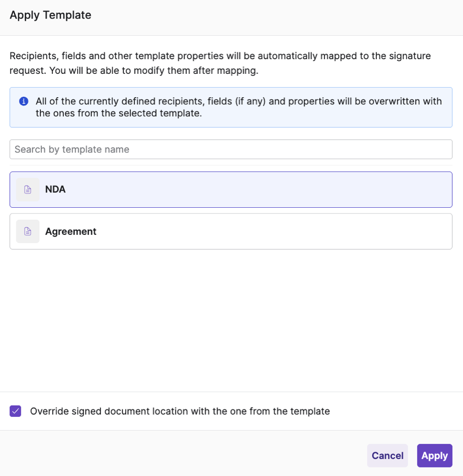This screenshot has width=463, height=476.
Task: Click the Agreement label text
Action: click(x=70, y=231)
